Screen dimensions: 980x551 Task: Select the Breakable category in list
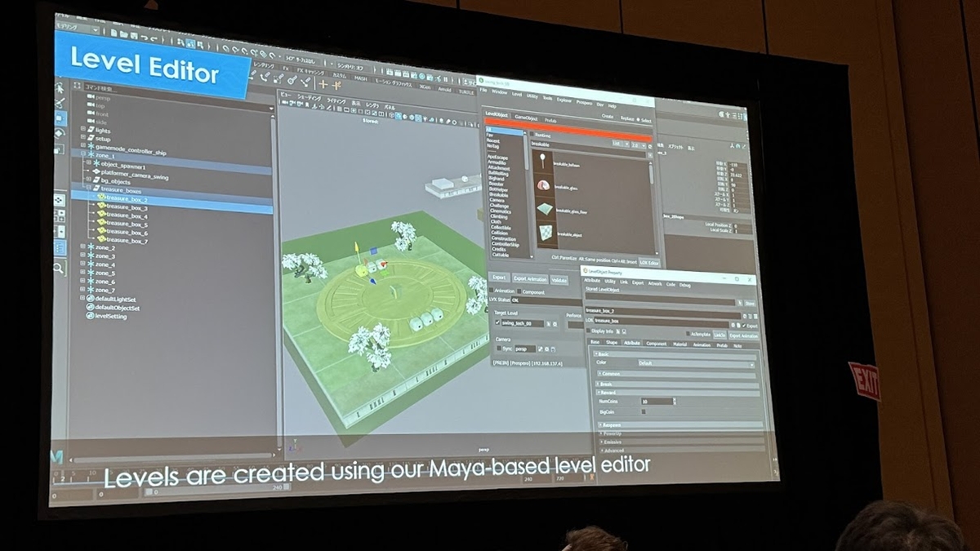coord(499,194)
